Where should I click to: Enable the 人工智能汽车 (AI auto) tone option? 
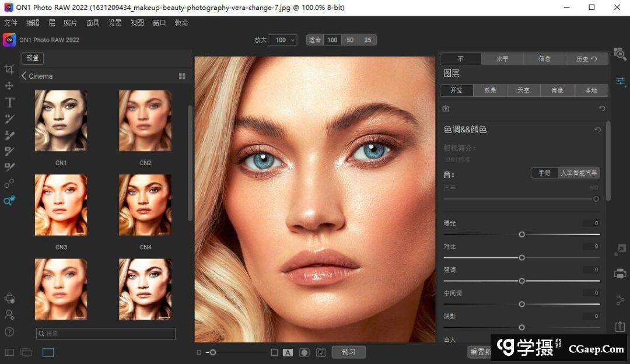pos(579,173)
